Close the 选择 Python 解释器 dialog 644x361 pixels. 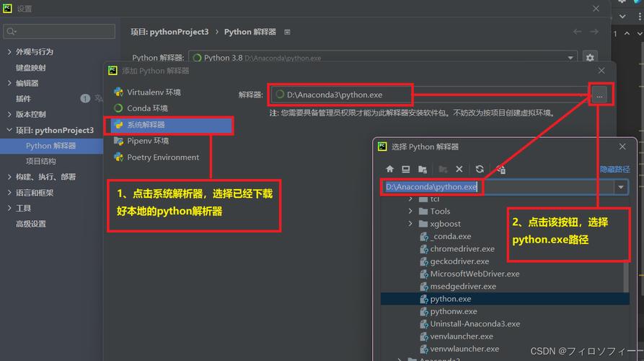pos(622,147)
